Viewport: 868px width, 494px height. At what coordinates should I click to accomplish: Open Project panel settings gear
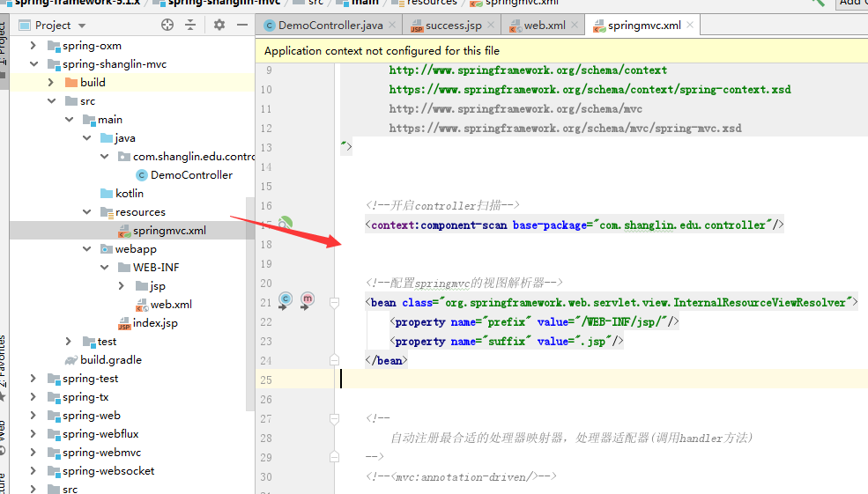coord(219,25)
